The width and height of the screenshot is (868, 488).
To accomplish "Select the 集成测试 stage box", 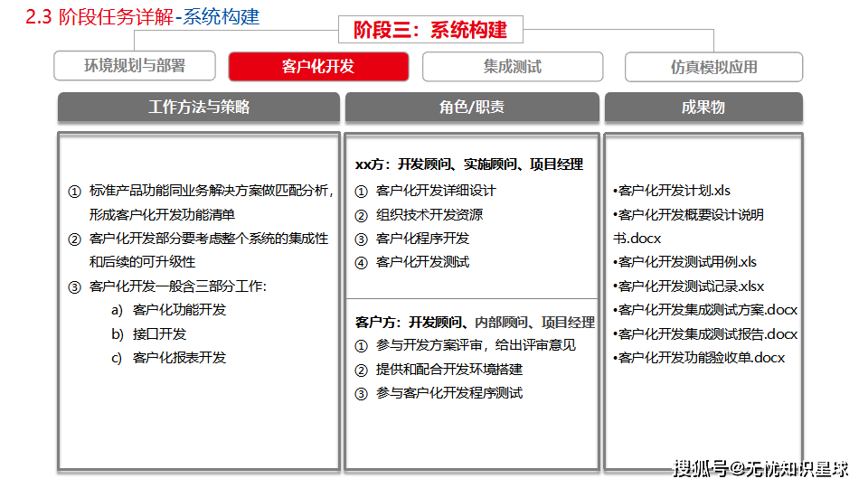I will [x=513, y=67].
